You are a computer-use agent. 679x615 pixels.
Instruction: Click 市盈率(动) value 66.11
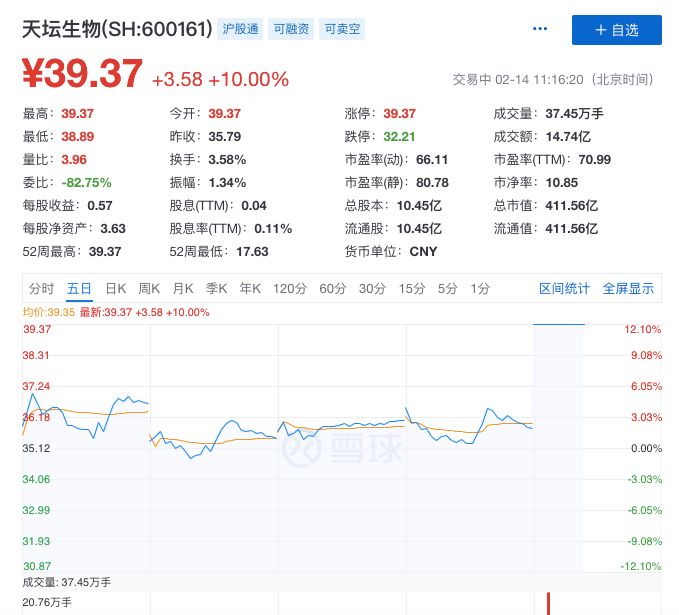point(432,160)
